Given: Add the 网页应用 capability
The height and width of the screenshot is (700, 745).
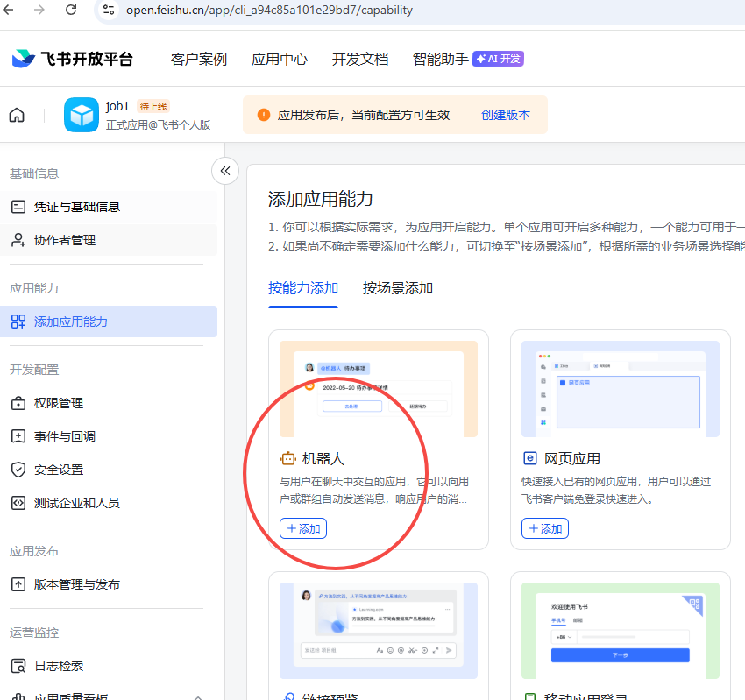Looking at the screenshot, I should click(x=545, y=528).
